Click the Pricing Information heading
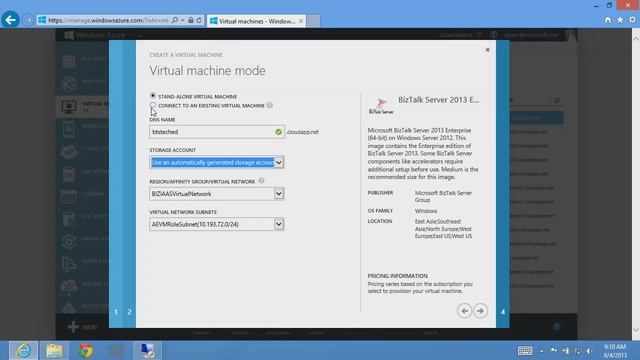The image size is (640, 360). pos(398,276)
